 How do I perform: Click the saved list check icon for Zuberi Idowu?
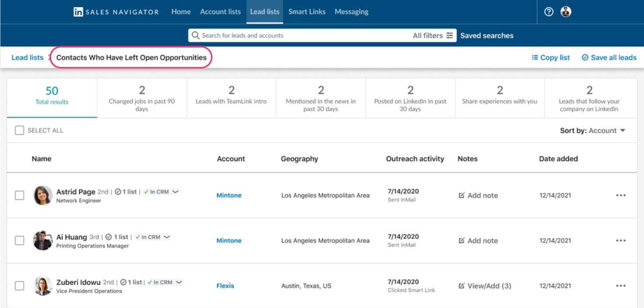(123, 282)
